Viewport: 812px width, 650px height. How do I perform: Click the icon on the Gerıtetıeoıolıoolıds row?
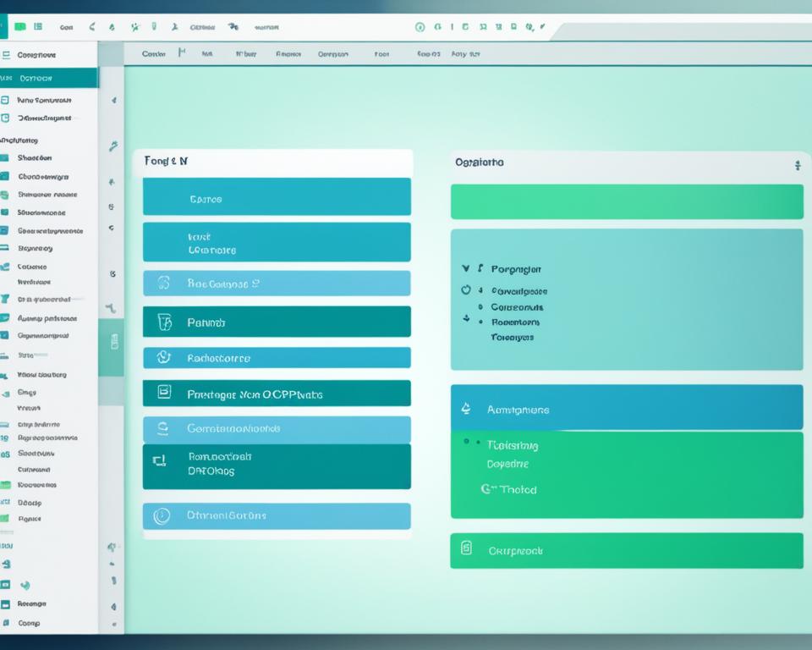point(163,427)
